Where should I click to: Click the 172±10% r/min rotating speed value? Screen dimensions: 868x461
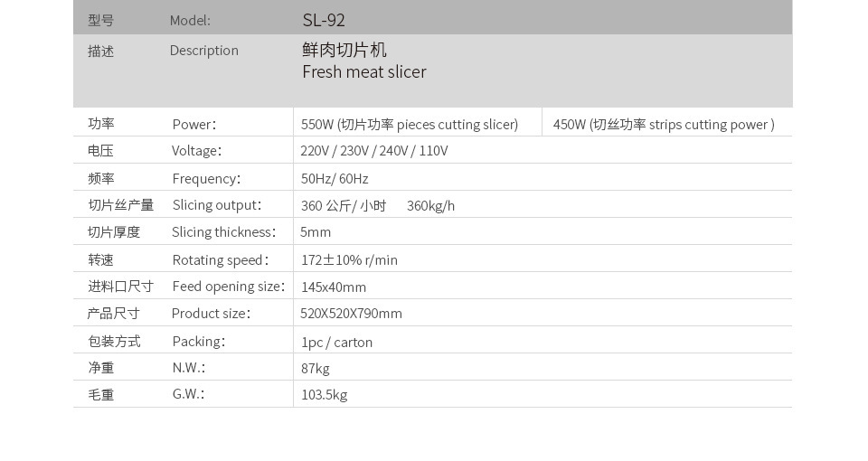click(349, 260)
